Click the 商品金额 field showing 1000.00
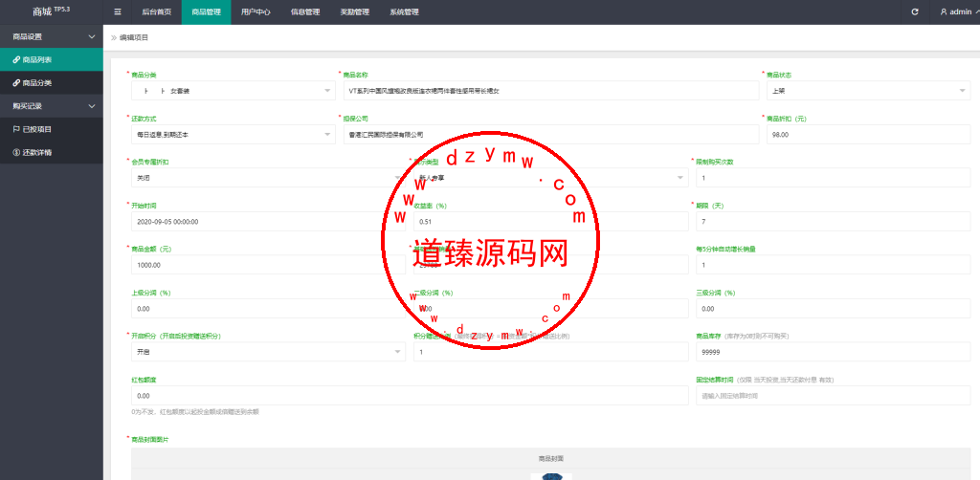 [268, 265]
